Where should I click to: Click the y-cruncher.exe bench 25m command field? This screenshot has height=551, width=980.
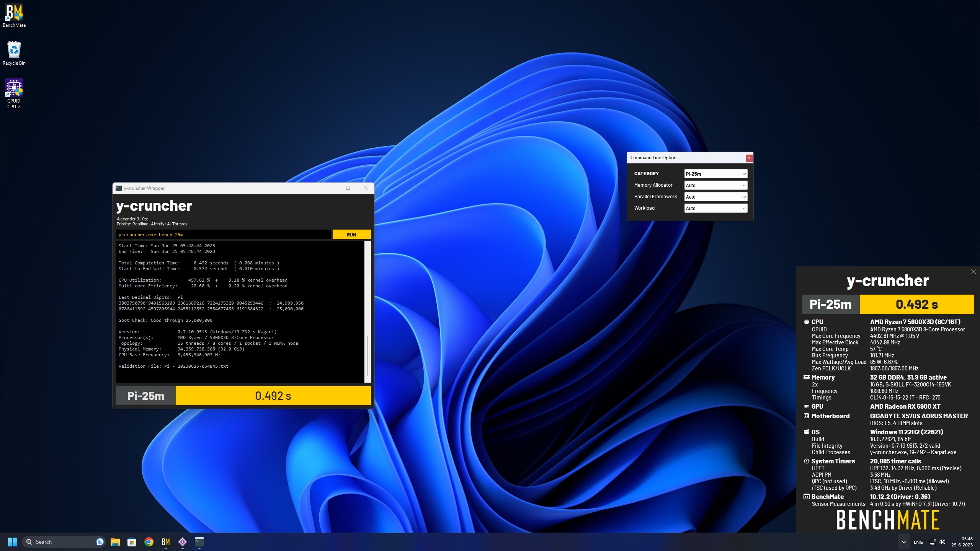pos(224,235)
